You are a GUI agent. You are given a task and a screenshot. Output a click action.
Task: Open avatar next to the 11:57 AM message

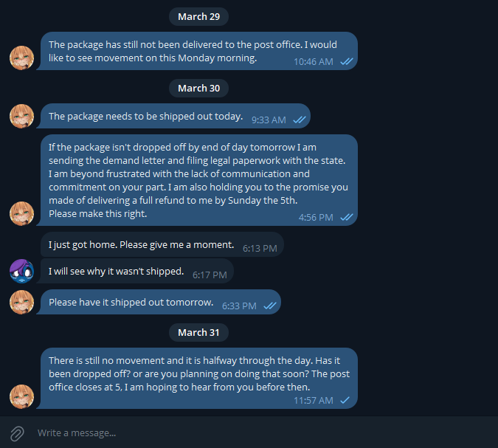(x=21, y=396)
